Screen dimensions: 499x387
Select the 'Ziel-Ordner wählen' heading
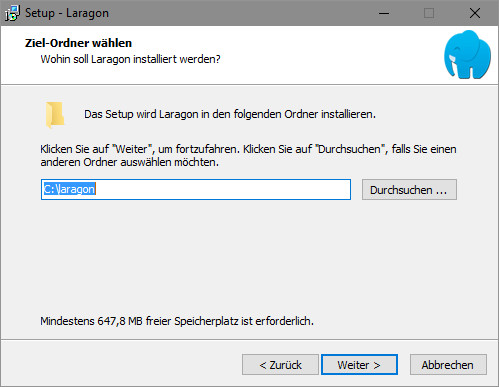[78, 43]
